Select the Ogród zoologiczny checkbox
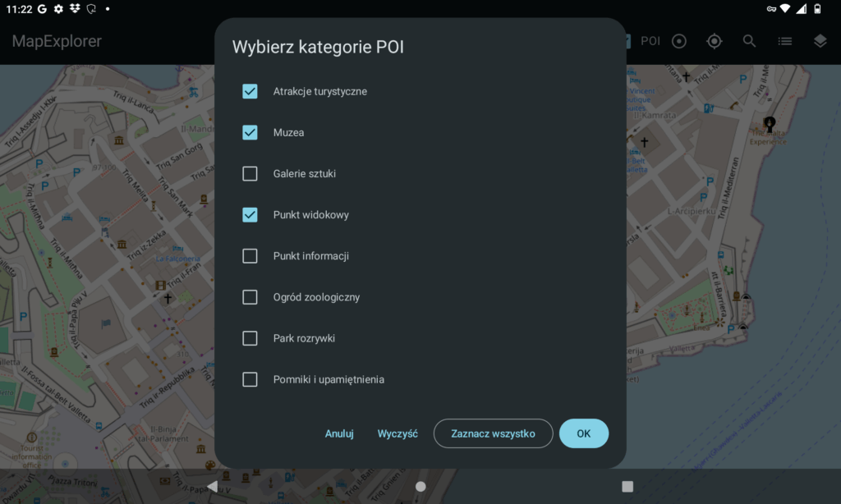The height and width of the screenshot is (504, 841). pyautogui.click(x=250, y=297)
